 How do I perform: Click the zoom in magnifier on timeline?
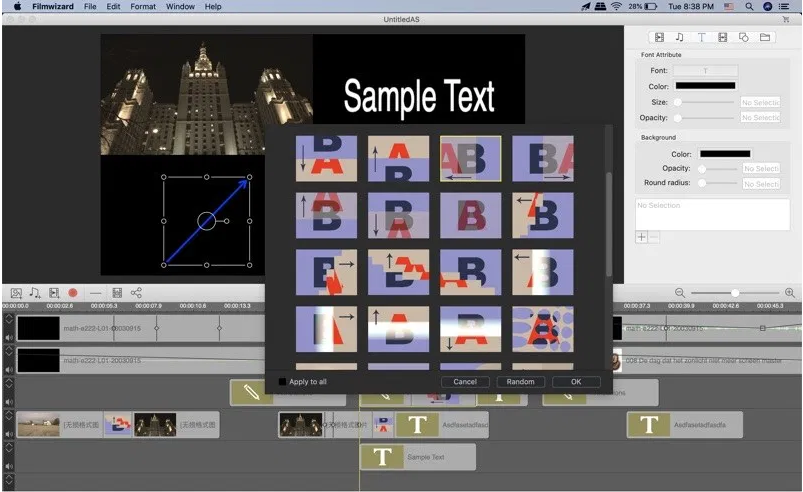coord(789,292)
